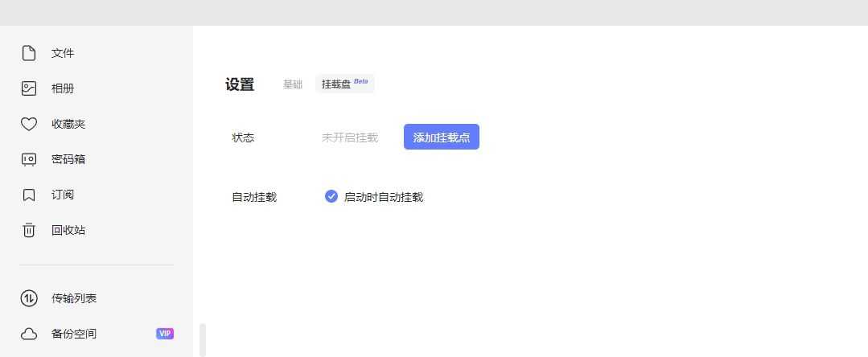Viewport: 868px width, 357px height.
Task: Click the VIP badge beside 备份空间
Action: (x=165, y=334)
